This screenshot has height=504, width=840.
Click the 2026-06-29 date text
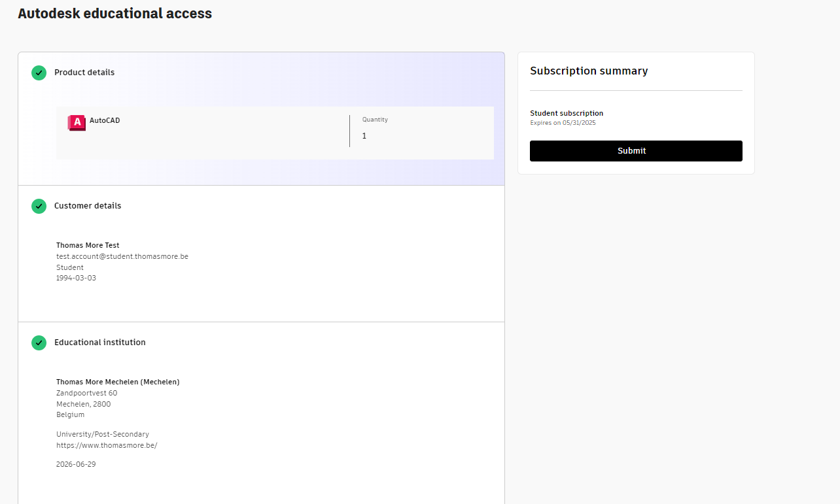point(76,464)
